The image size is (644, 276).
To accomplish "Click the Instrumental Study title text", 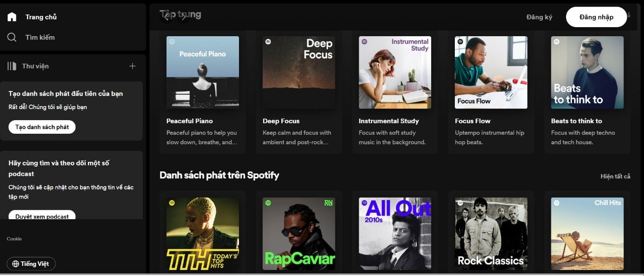I will click(388, 121).
